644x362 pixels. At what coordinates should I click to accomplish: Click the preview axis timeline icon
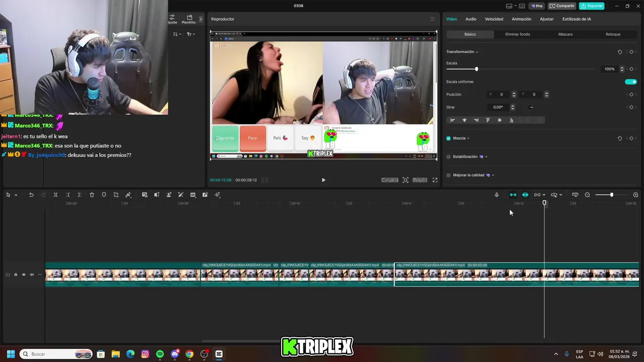coord(575,195)
